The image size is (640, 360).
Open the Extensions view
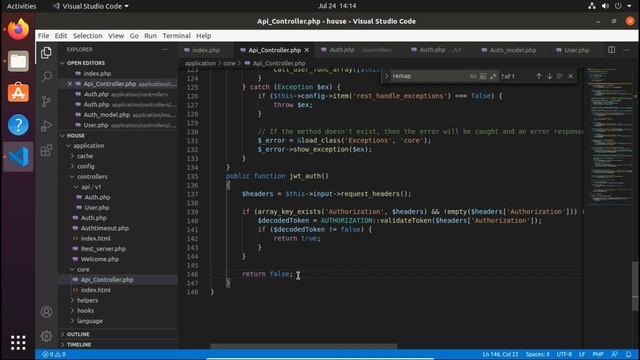pyautogui.click(x=46, y=150)
